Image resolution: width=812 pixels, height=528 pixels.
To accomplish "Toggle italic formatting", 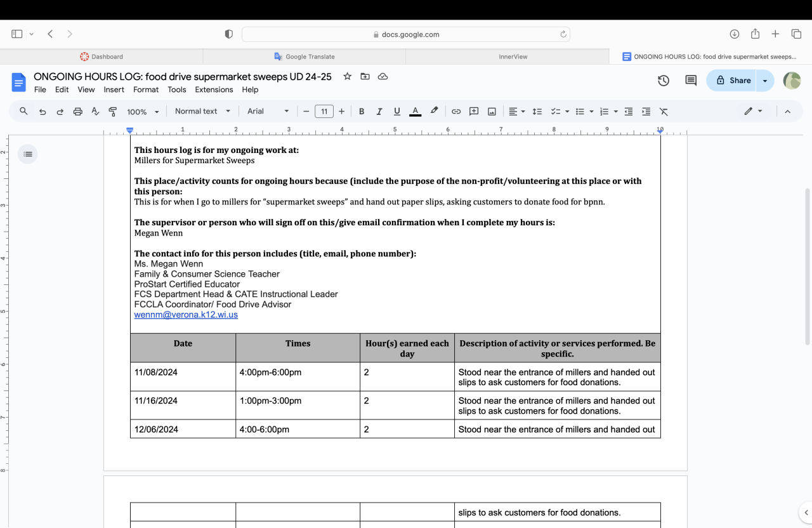I will [x=379, y=112].
